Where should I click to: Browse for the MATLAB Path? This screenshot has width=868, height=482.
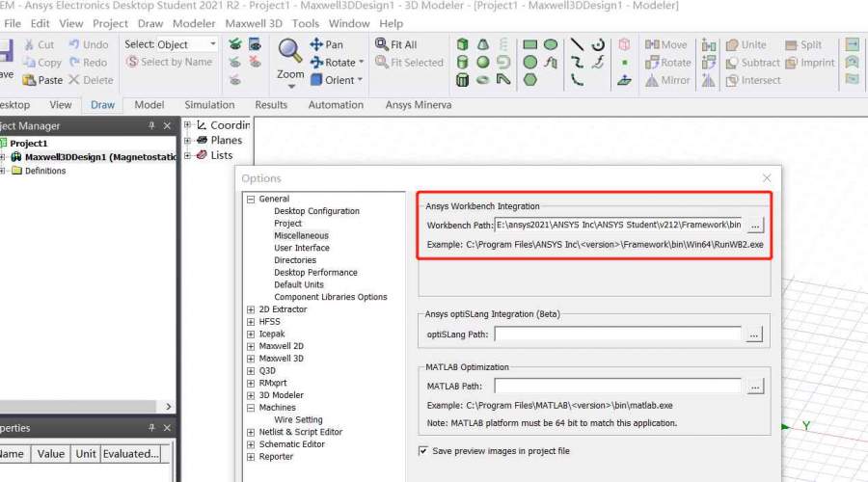tap(755, 386)
